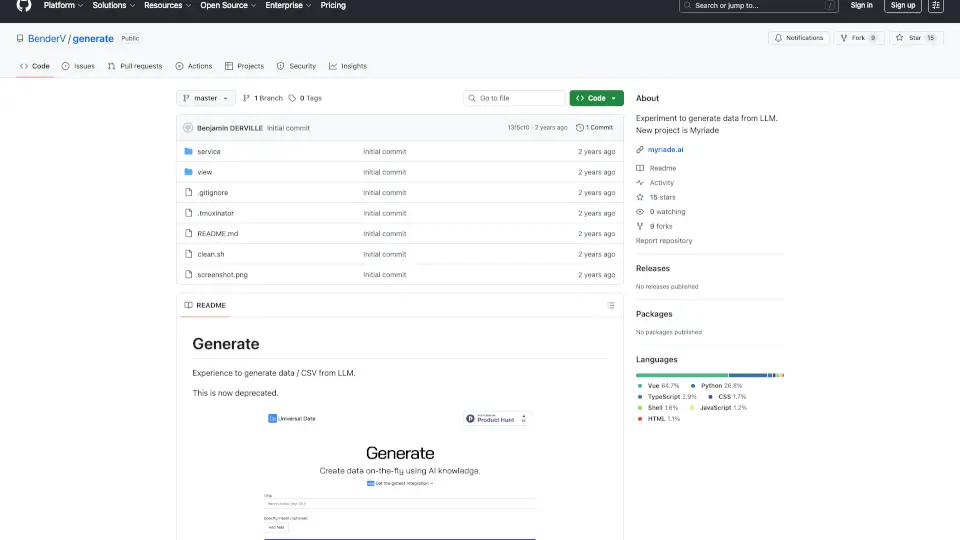960x540 pixels.
Task: Open the Solutions dropdown menu
Action: (113, 6)
